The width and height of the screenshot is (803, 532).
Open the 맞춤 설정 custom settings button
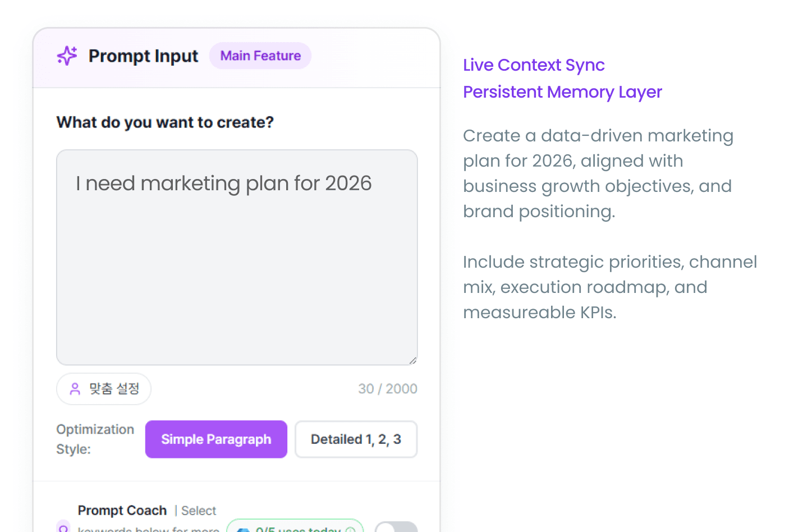(x=104, y=389)
